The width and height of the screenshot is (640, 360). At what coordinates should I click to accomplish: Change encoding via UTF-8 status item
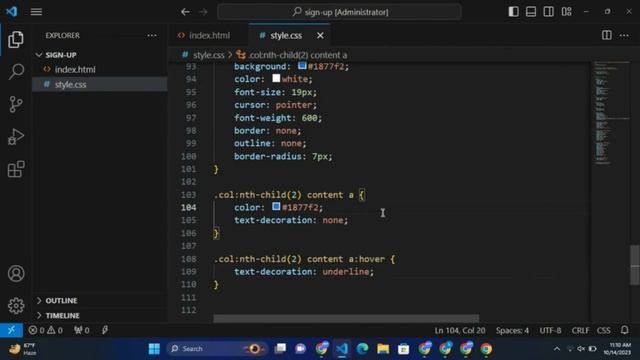tap(550, 330)
